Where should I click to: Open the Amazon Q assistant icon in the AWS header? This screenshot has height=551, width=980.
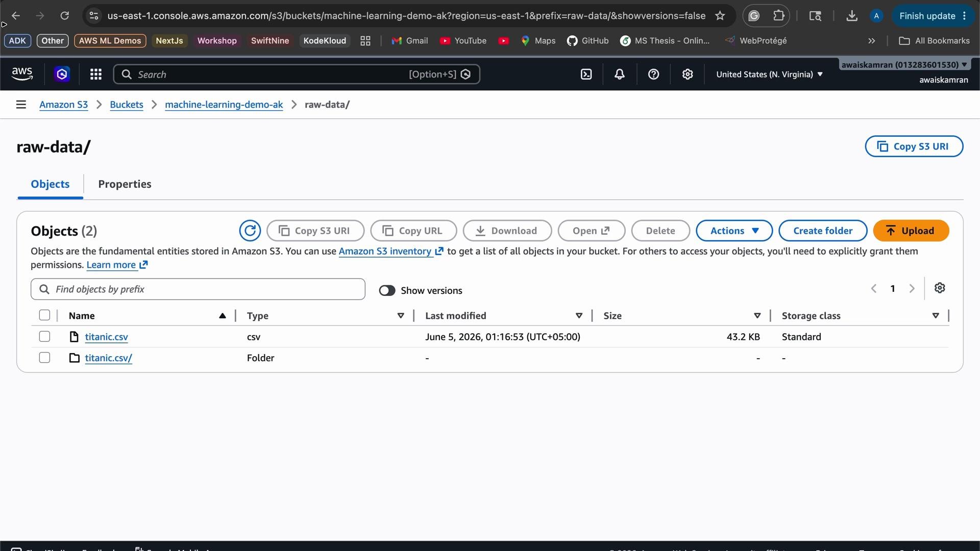click(x=62, y=74)
